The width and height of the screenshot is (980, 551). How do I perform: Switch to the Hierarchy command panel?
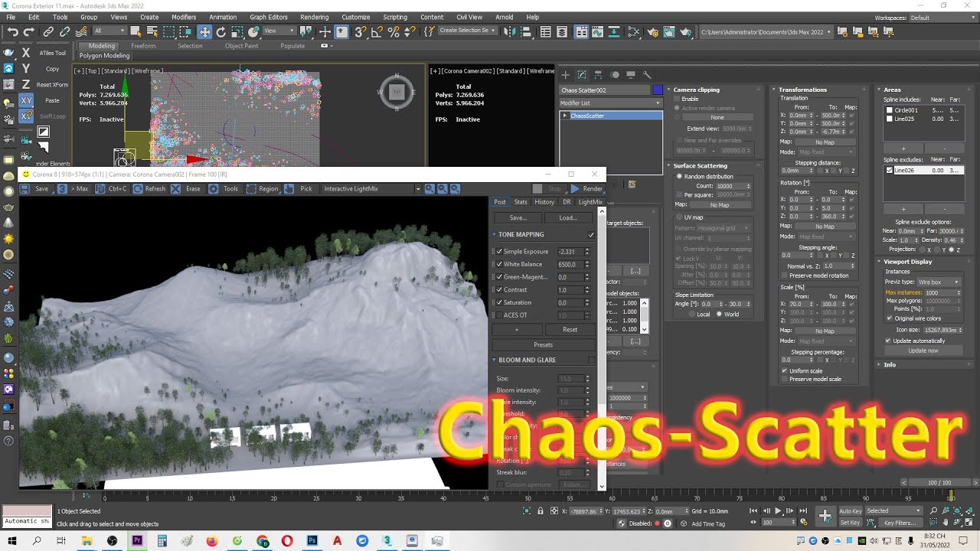[598, 75]
